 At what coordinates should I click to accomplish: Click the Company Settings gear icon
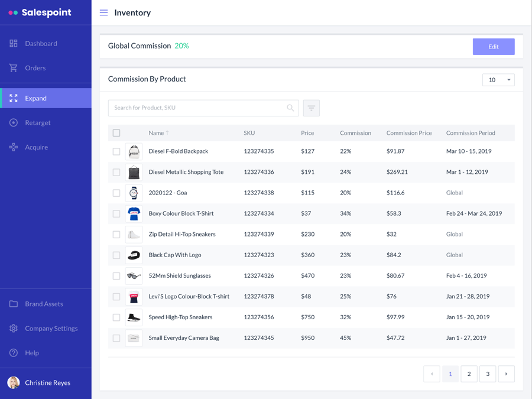tap(13, 328)
